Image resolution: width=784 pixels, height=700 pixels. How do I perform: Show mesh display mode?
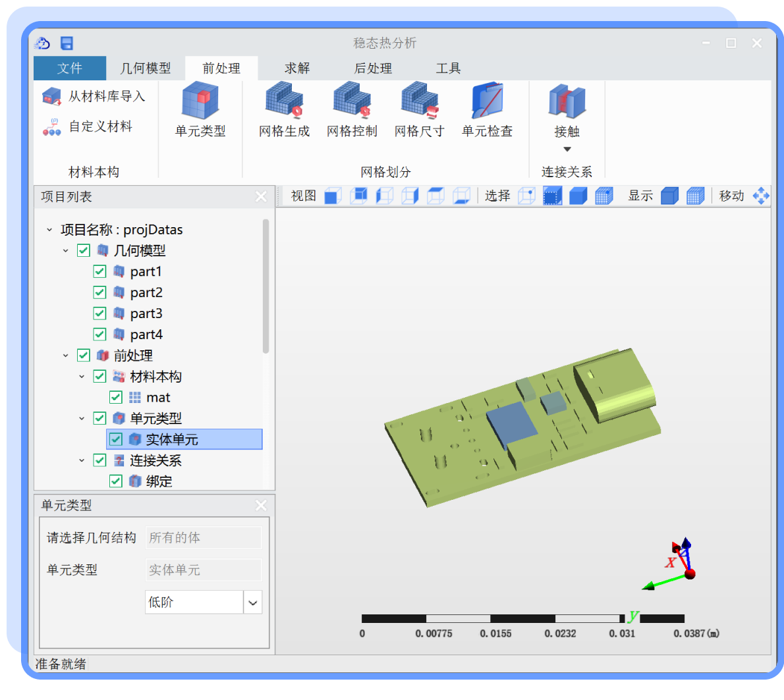pyautogui.click(x=696, y=196)
